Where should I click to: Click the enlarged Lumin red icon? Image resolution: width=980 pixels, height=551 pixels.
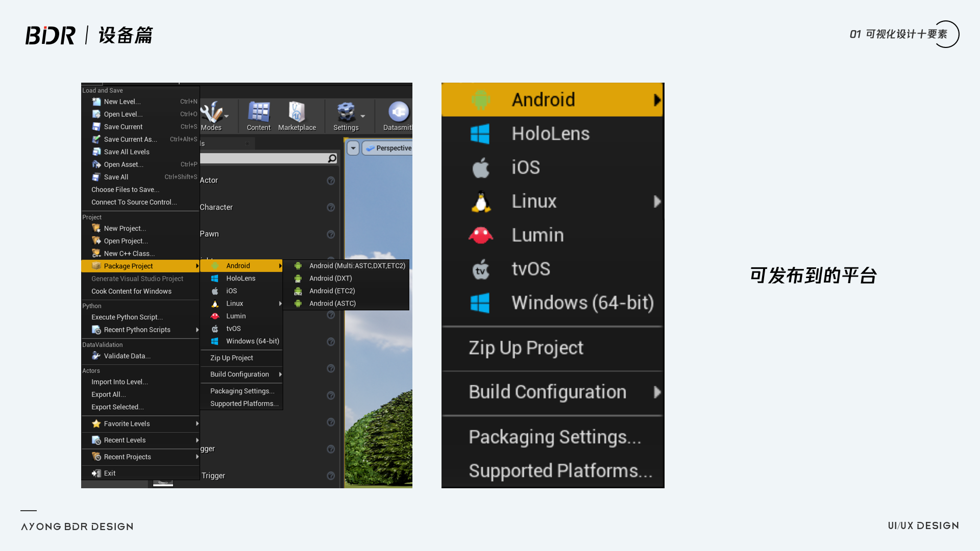click(480, 235)
